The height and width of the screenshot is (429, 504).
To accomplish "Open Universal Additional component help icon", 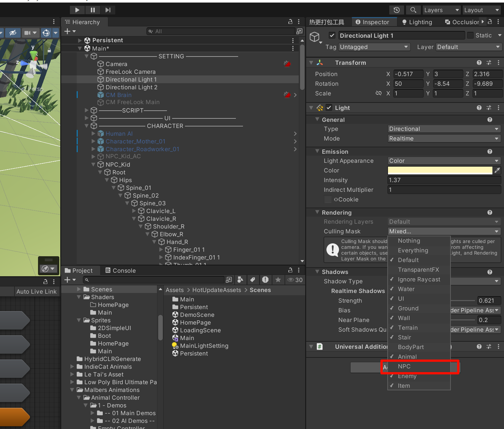I will pos(479,346).
